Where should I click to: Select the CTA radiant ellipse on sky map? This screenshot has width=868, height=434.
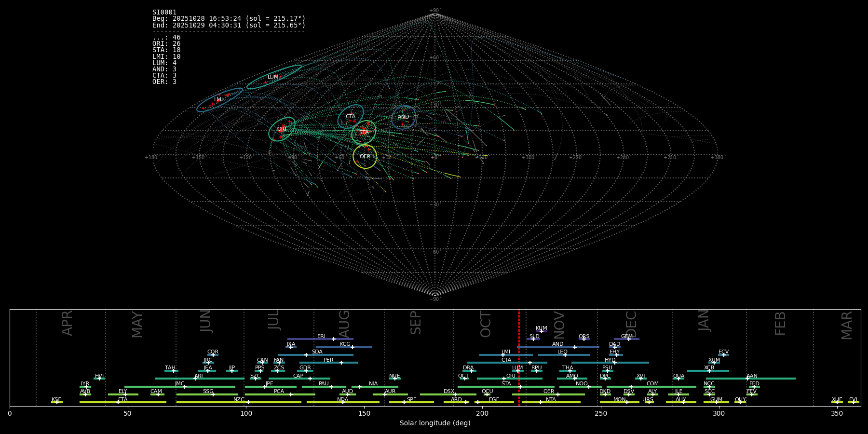click(x=351, y=116)
